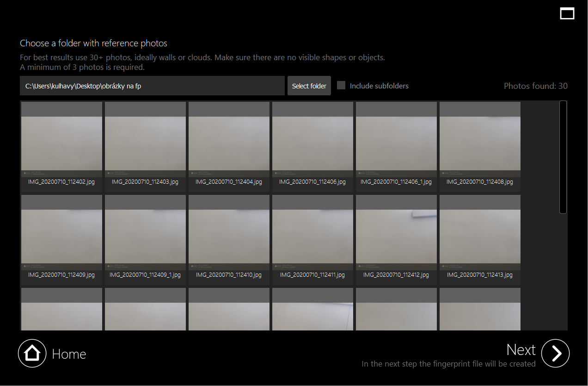Click the photo list vertical scrollbar
The image size is (588, 386).
coord(563,157)
